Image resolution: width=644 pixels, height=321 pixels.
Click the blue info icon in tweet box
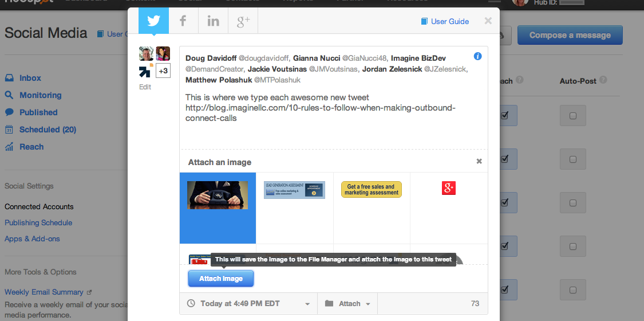pyautogui.click(x=477, y=56)
